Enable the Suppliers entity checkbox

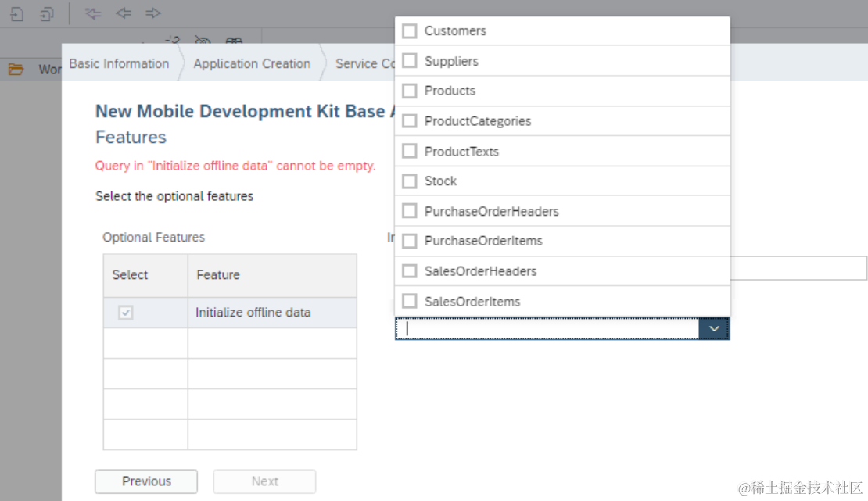point(409,61)
